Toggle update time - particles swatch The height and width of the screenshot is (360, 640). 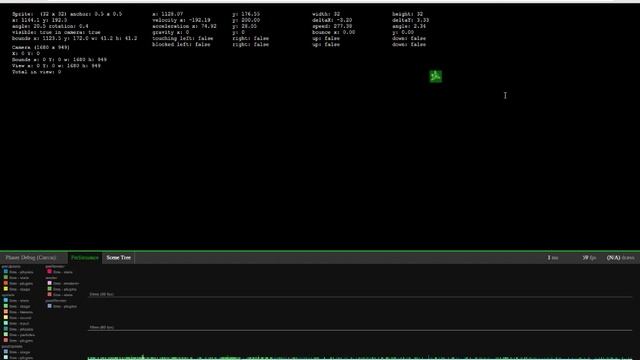6,334
